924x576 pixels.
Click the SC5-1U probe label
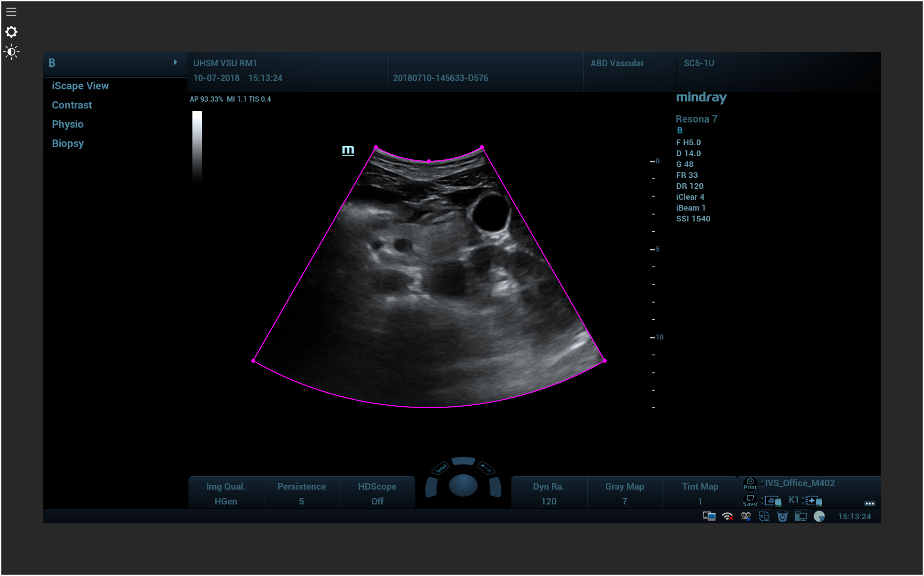click(x=699, y=64)
